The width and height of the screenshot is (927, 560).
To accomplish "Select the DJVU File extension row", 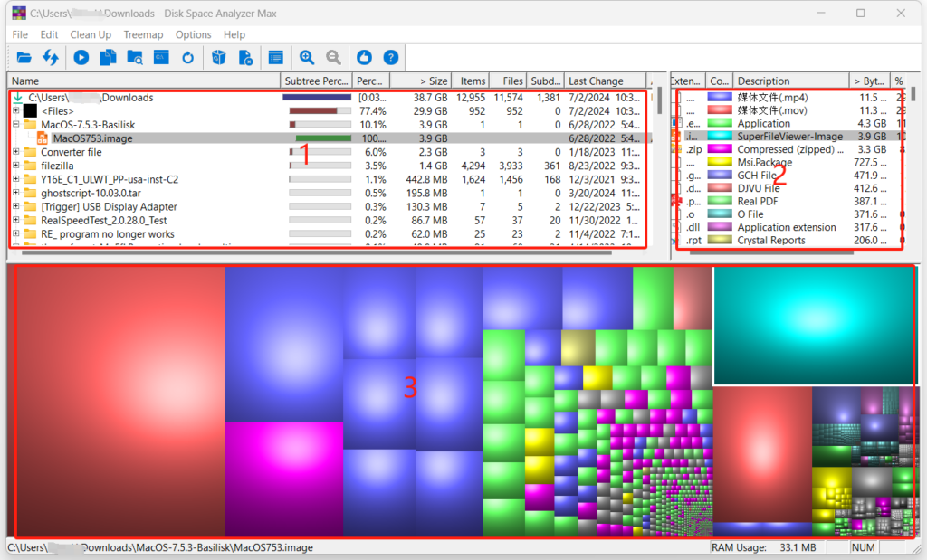I will [x=789, y=188].
